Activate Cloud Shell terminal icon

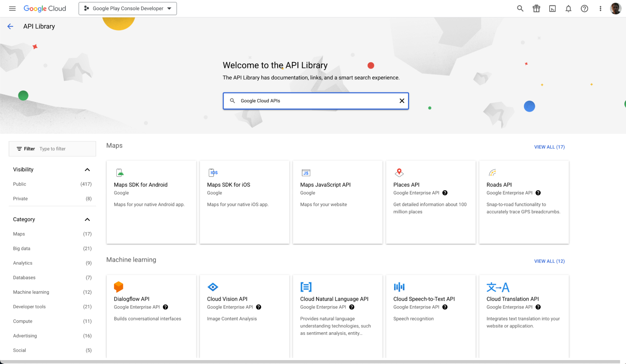pyautogui.click(x=552, y=8)
